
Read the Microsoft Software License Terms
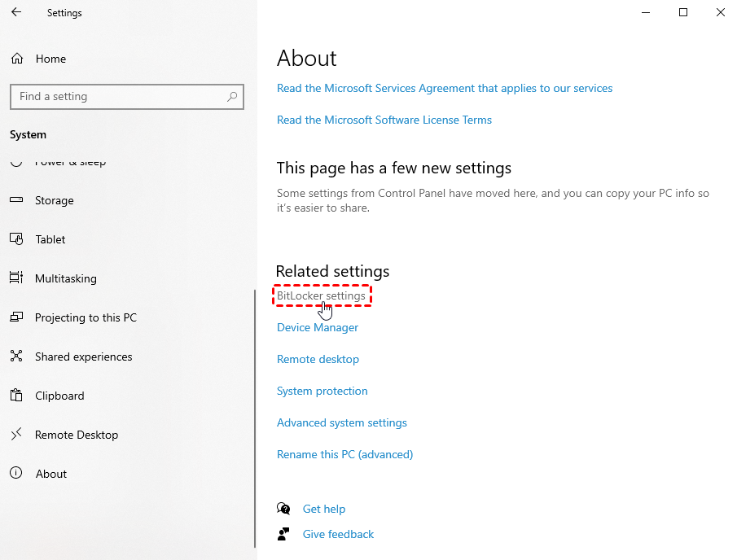click(384, 120)
